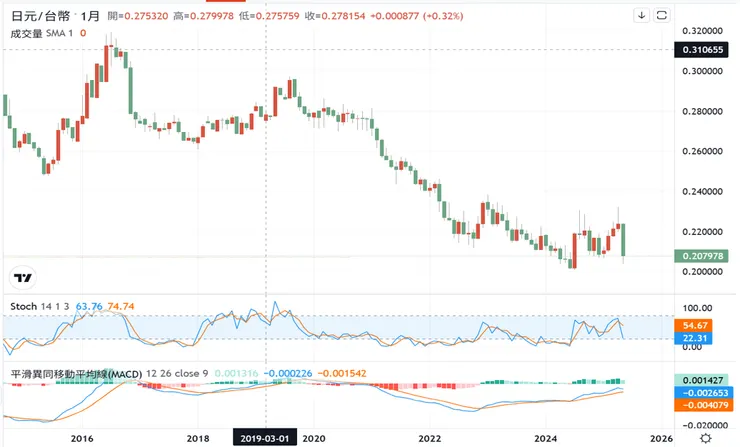Click the 2016 time axis label

click(82, 439)
